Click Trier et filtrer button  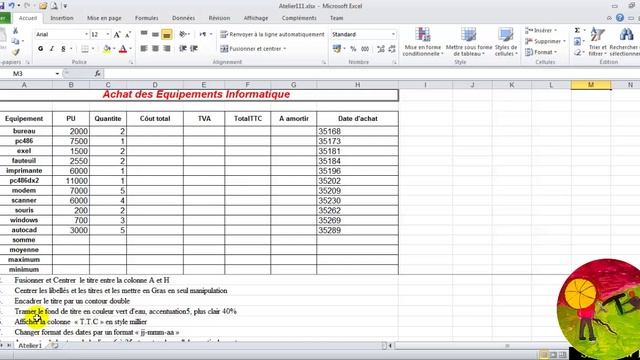tap(598, 42)
